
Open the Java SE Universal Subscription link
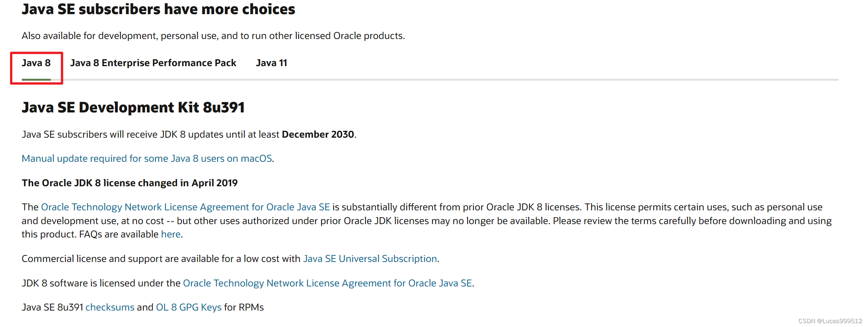(370, 259)
